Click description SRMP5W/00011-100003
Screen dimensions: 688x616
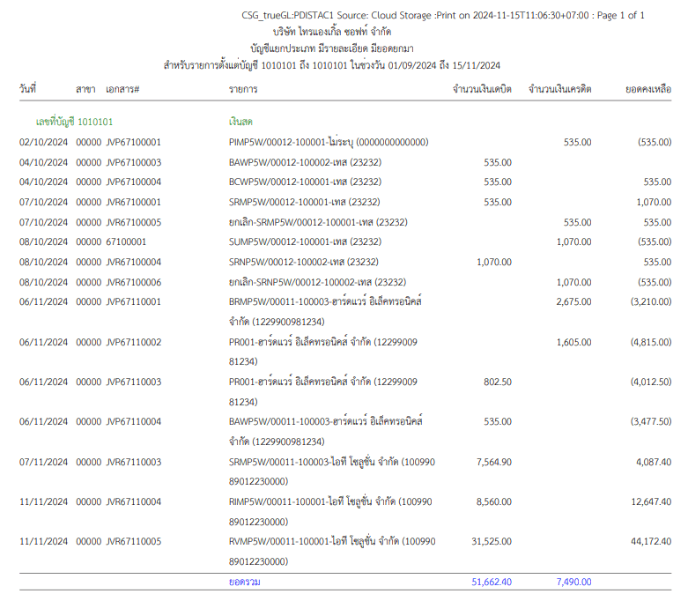278,462
